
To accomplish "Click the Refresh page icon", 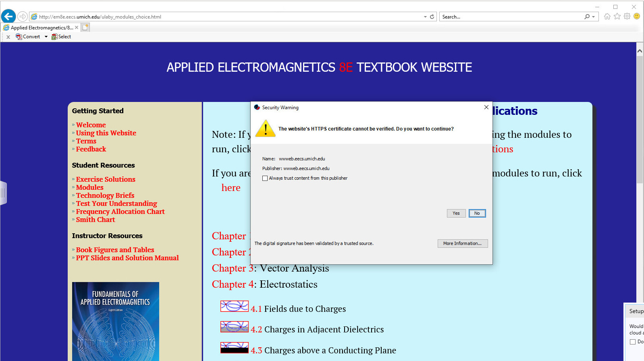I will click(432, 17).
